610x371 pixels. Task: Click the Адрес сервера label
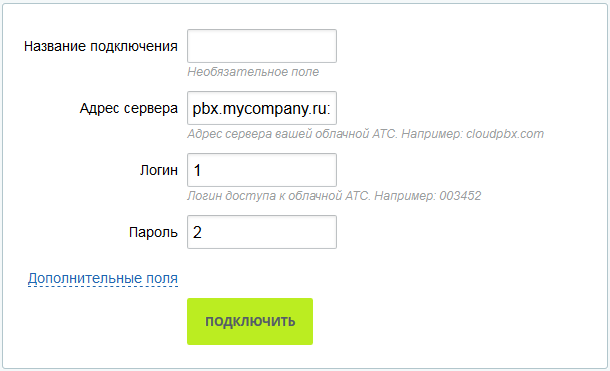129,108
